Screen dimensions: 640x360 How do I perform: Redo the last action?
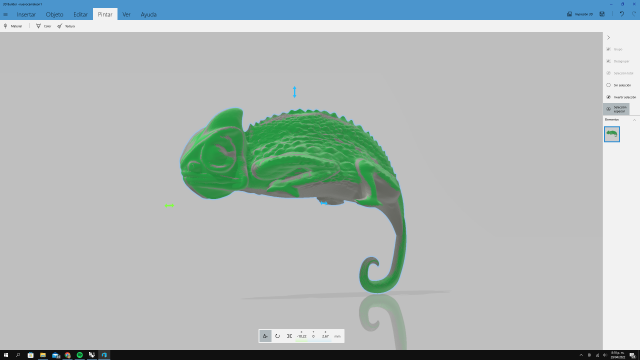[634, 14]
